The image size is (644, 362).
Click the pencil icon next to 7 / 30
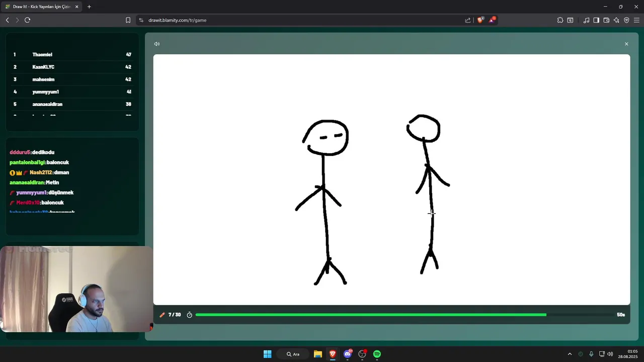coord(162,315)
